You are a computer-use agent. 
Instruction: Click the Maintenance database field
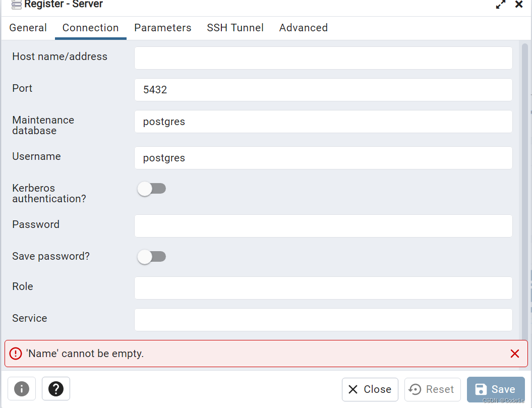pyautogui.click(x=323, y=122)
